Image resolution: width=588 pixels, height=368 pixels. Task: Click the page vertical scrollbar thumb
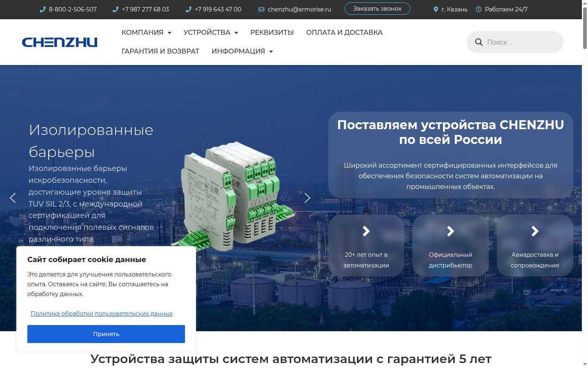point(585,29)
